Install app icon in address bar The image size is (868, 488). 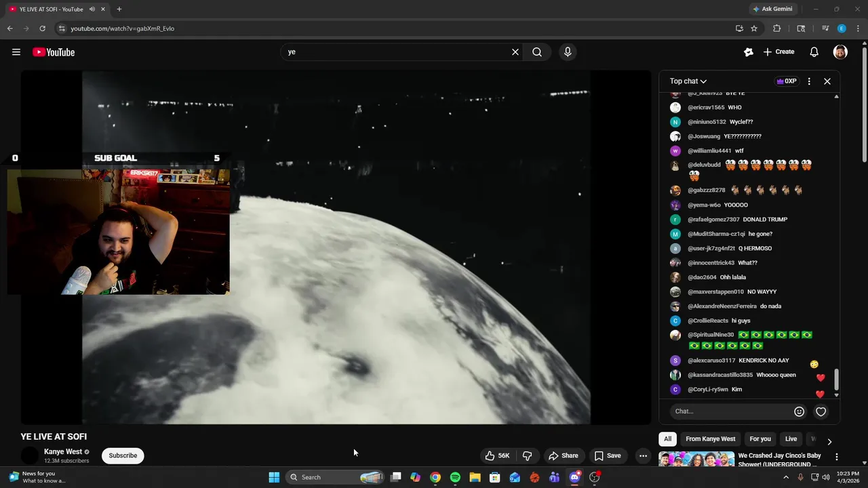click(x=739, y=28)
